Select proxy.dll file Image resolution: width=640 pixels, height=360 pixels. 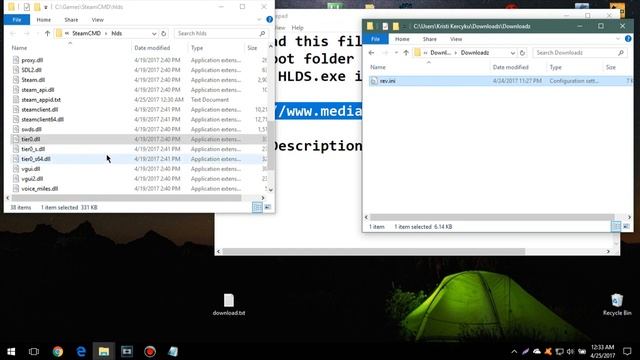[32, 60]
